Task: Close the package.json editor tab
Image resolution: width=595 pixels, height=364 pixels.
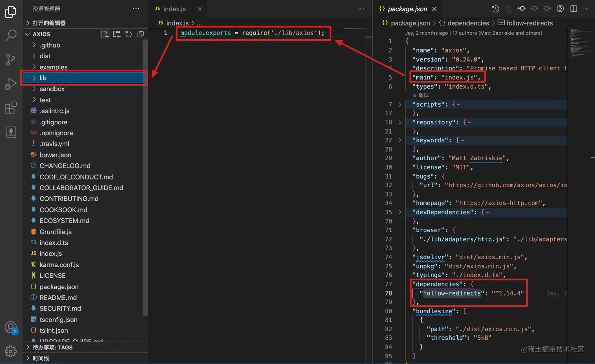Action: [434, 9]
